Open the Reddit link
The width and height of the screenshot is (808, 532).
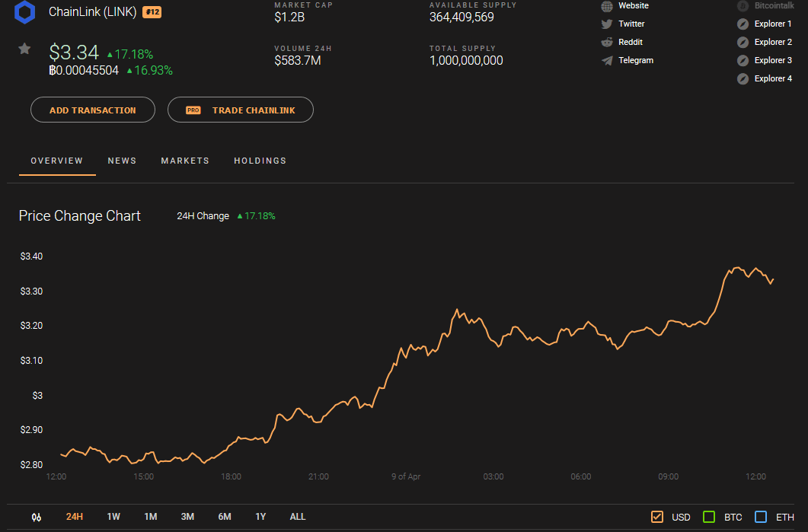(631, 42)
